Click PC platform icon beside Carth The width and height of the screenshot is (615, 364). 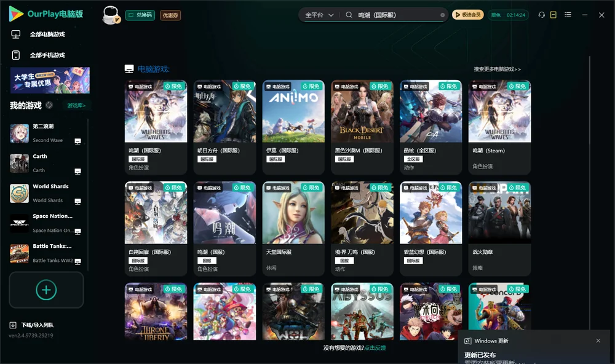point(77,172)
